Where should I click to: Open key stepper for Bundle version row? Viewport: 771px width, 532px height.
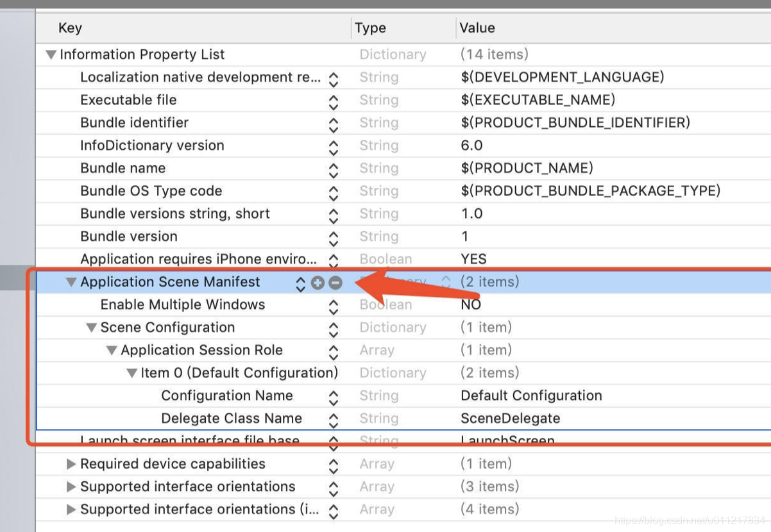pos(334,238)
